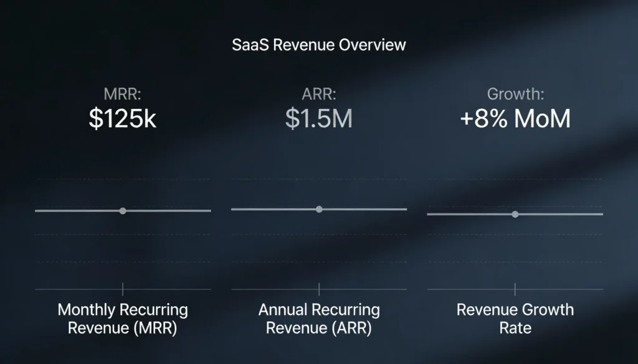The image size is (638, 364).
Task: Open the Monthly Recurring Revenue (MRR) caption
Action: [x=122, y=319]
